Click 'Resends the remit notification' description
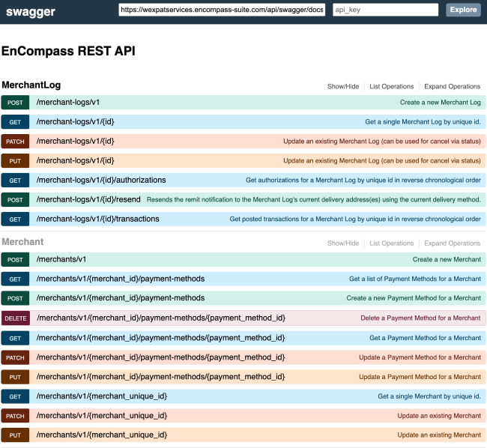 click(x=314, y=199)
